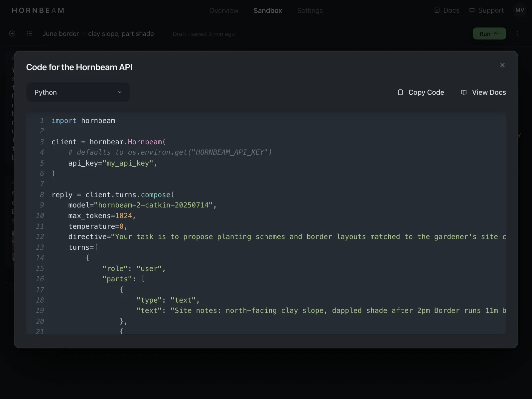Open the Python language dropdown
The height and width of the screenshot is (399, 532).
(78, 92)
